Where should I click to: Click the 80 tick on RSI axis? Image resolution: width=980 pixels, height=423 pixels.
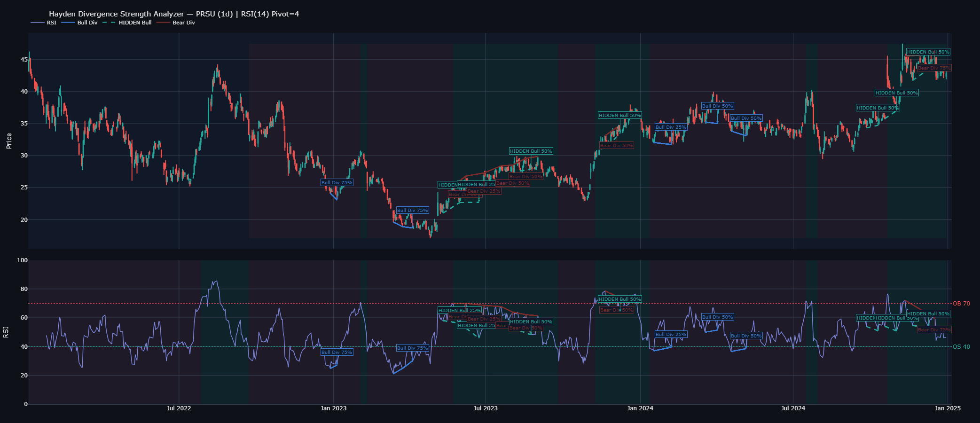click(24, 289)
